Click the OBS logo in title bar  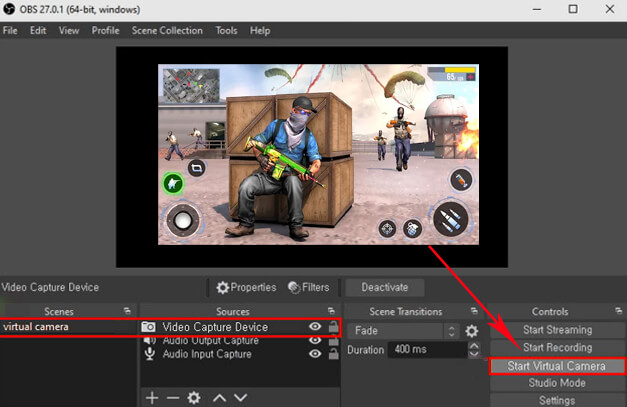point(9,9)
